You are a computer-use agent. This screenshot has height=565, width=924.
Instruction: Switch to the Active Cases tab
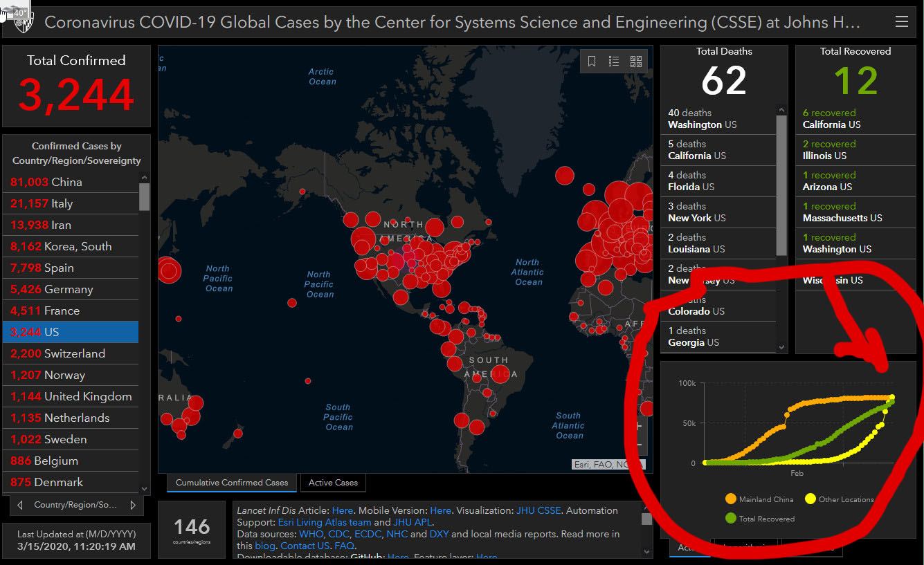click(333, 483)
